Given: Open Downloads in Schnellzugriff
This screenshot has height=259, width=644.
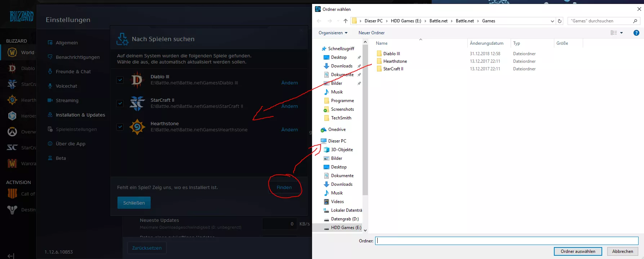Looking at the screenshot, I should 342,66.
